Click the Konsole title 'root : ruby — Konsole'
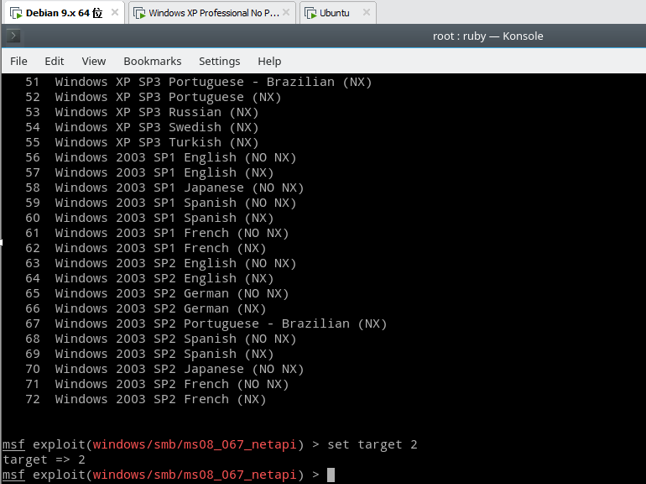Image resolution: width=646 pixels, height=484 pixels. pyautogui.click(x=488, y=36)
